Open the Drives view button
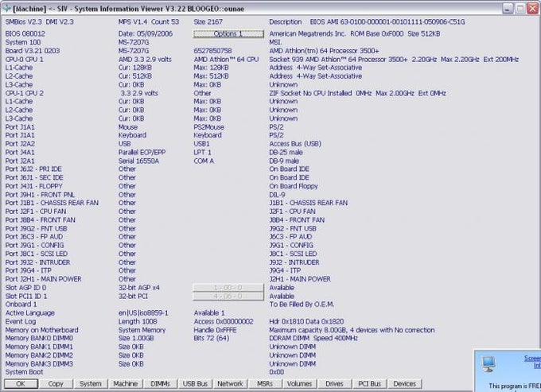 (335, 384)
